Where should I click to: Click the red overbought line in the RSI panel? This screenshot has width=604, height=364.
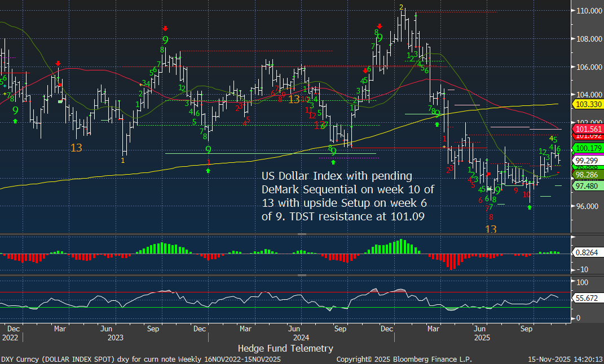click(x=226, y=292)
